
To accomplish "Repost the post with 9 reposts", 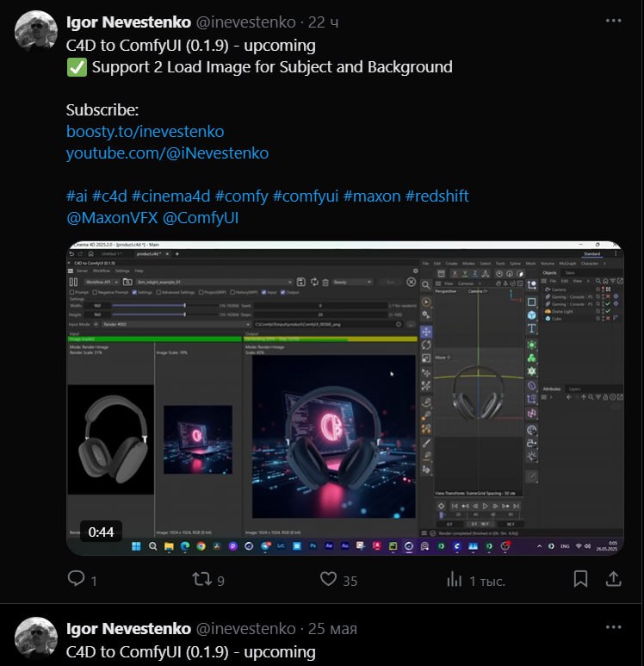I will pos(208,579).
